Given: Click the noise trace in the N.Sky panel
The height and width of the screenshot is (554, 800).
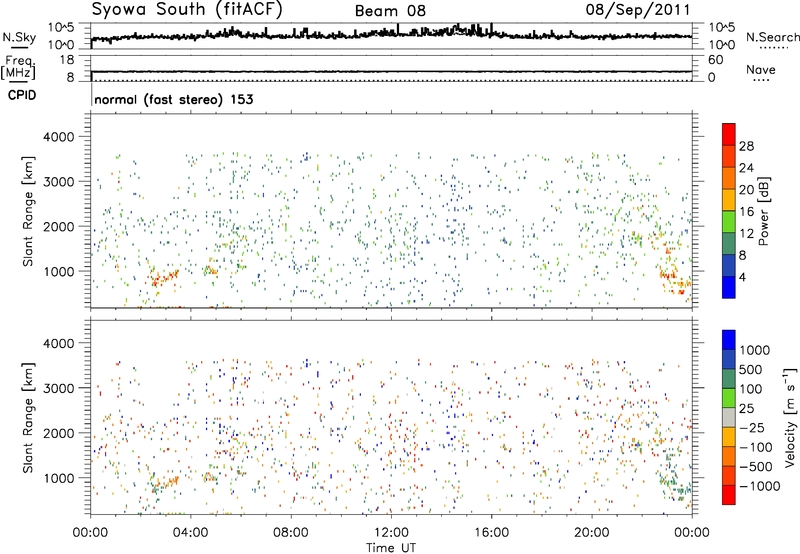Looking at the screenshot, I should (391, 35).
